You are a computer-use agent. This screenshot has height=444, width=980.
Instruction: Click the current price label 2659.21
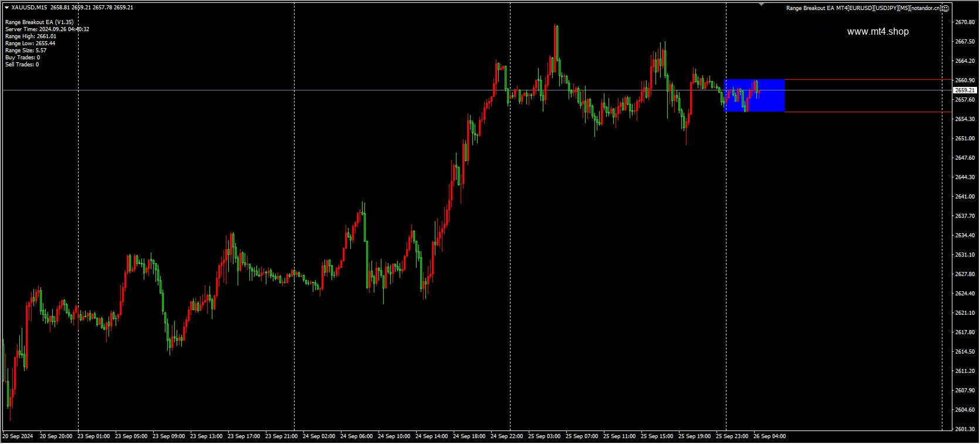965,90
